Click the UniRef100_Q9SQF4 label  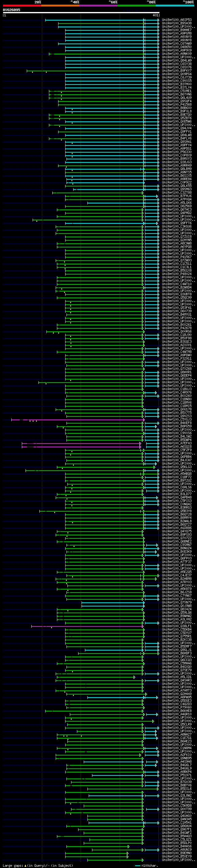coord(176,101)
